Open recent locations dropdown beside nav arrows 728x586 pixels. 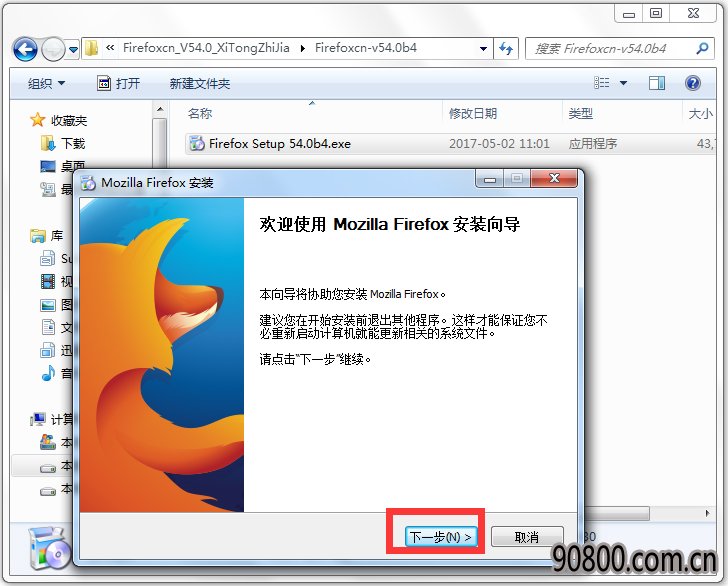(73, 49)
